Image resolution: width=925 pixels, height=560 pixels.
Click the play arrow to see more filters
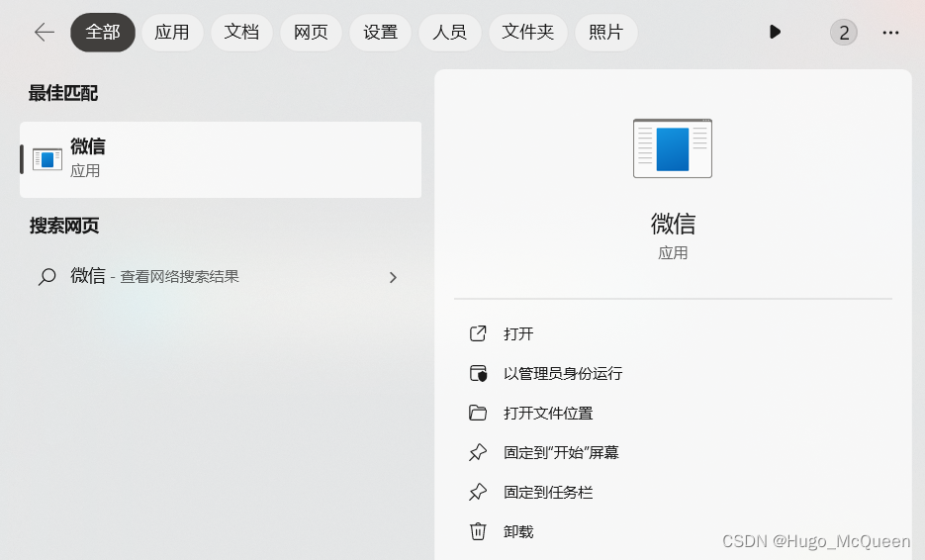pyautogui.click(x=776, y=32)
